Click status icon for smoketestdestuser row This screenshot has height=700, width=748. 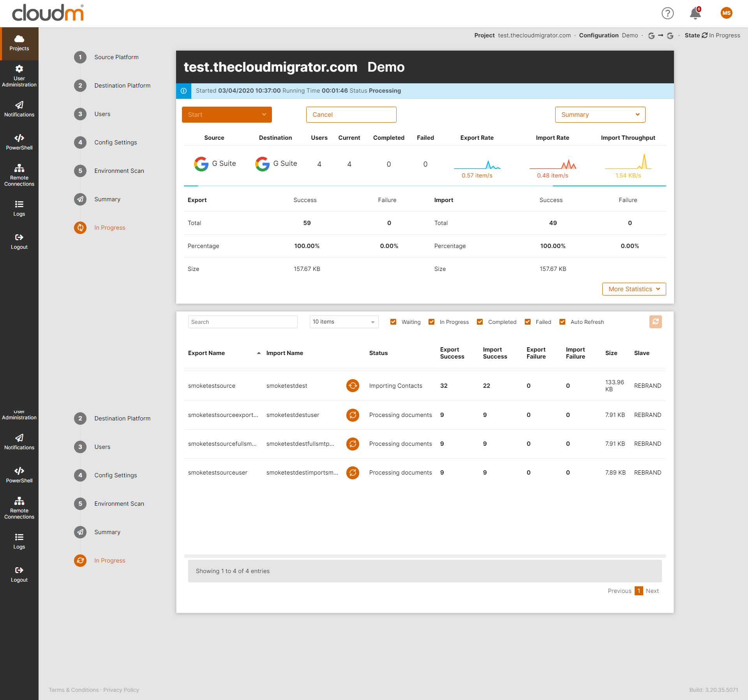(353, 415)
